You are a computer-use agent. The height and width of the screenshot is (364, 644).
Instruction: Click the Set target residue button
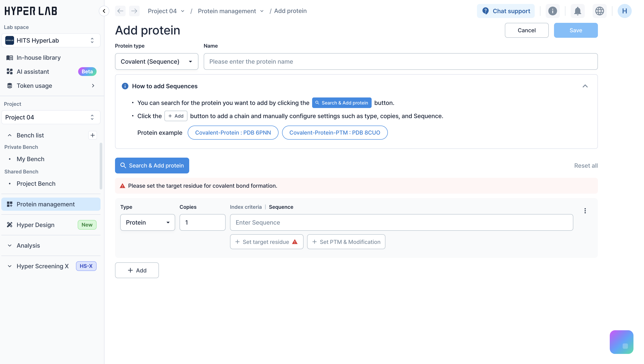266,242
